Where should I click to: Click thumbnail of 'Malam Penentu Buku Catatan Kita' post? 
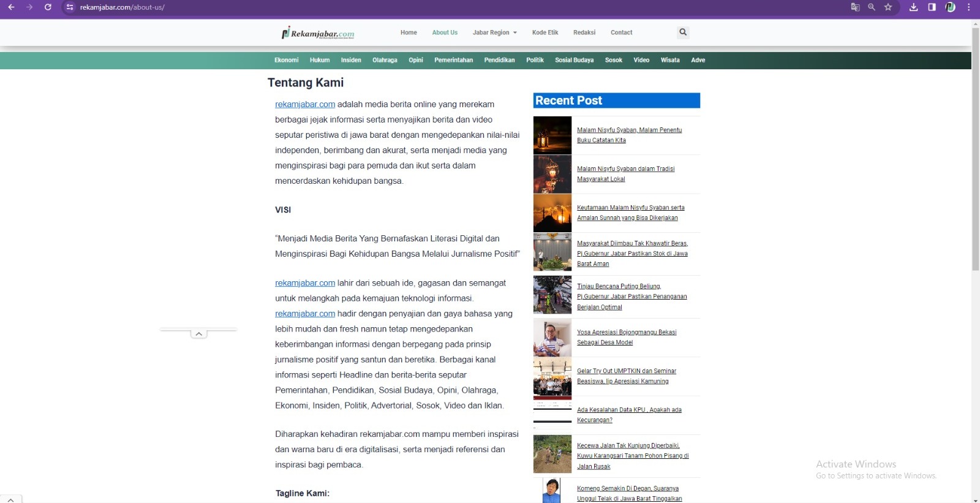[x=552, y=135]
